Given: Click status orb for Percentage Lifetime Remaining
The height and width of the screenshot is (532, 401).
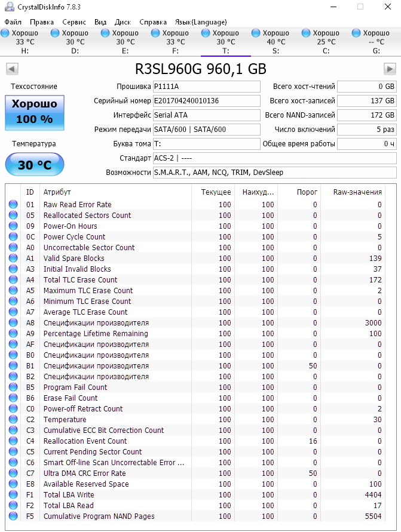Looking at the screenshot, I should 13,333.
